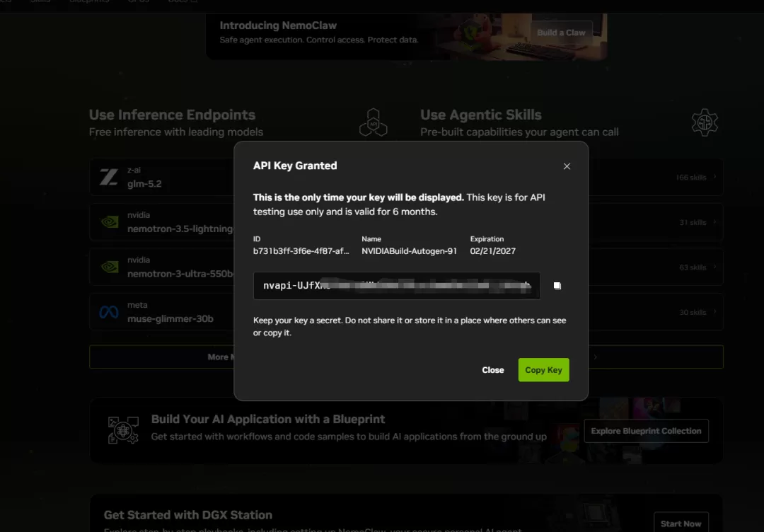
Task: Select the nvapi key text field
Action: pyautogui.click(x=397, y=286)
